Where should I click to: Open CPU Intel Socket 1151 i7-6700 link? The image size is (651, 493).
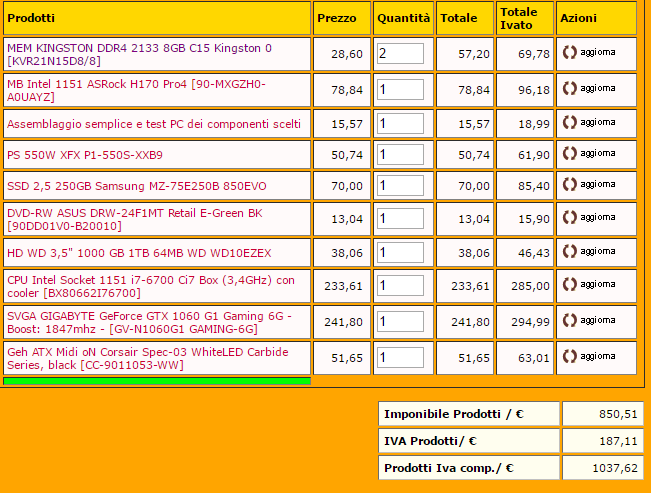151,286
